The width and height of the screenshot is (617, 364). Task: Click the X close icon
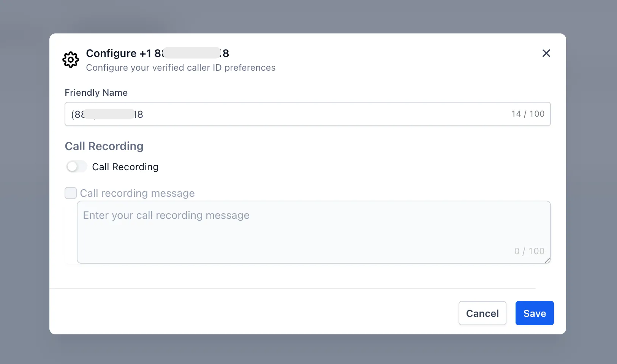(546, 53)
